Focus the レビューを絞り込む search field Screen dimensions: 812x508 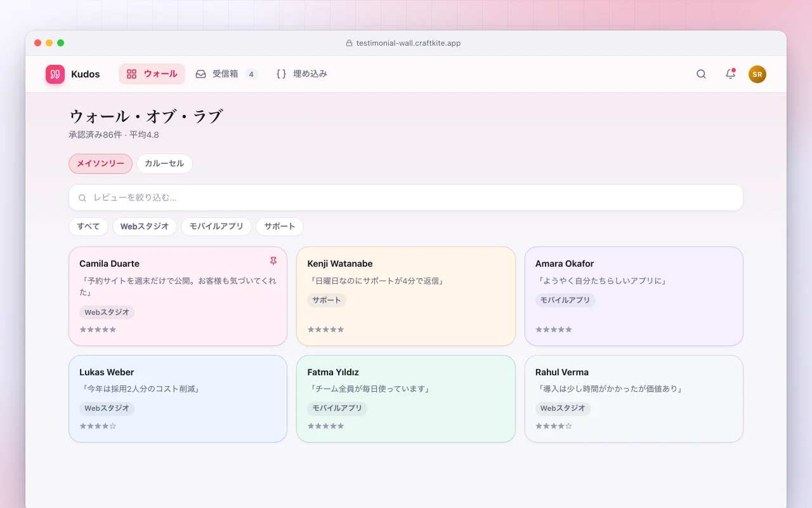pyautogui.click(x=406, y=197)
